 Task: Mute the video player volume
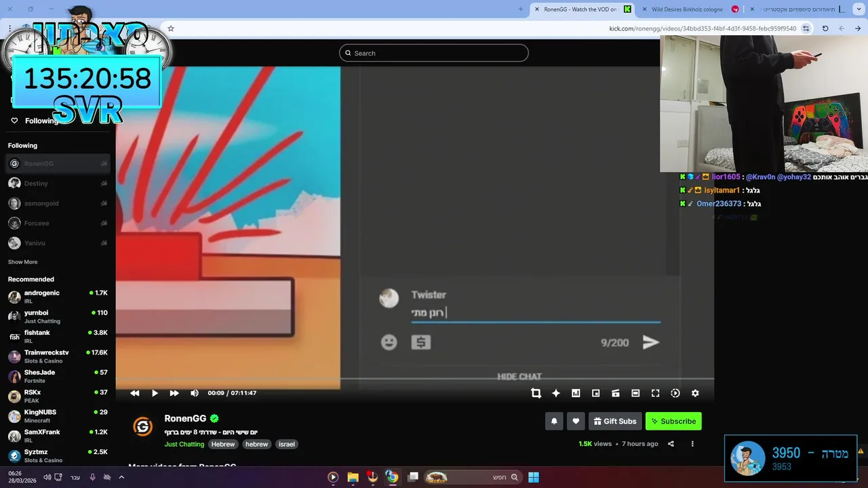click(195, 393)
